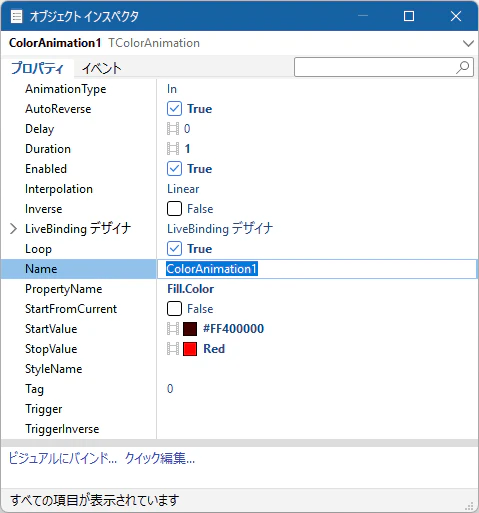479x513 pixels.
Task: Click the film-strip animation icon beside StartValue
Action: coord(173,329)
